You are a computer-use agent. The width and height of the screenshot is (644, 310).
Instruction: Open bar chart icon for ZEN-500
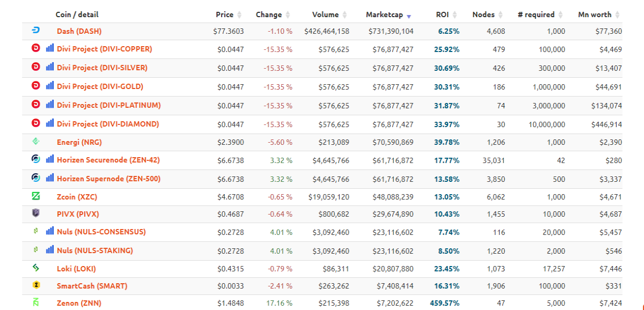click(50, 178)
